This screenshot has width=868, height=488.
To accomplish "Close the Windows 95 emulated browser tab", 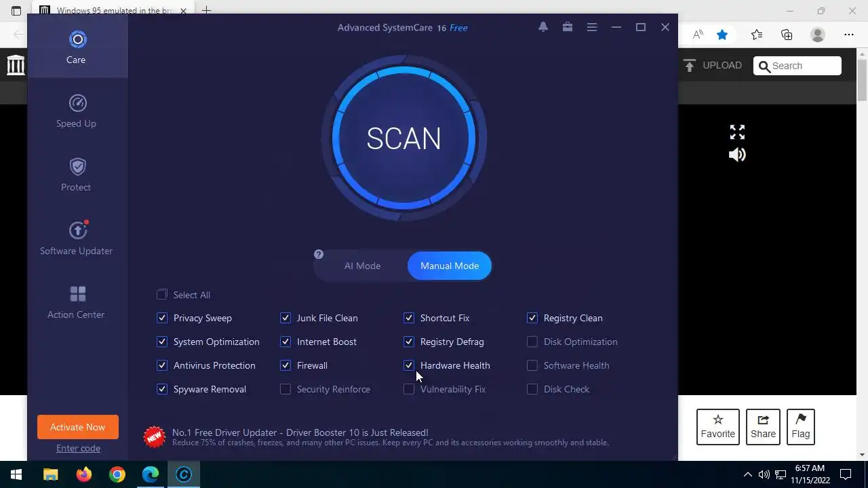I will tap(183, 11).
